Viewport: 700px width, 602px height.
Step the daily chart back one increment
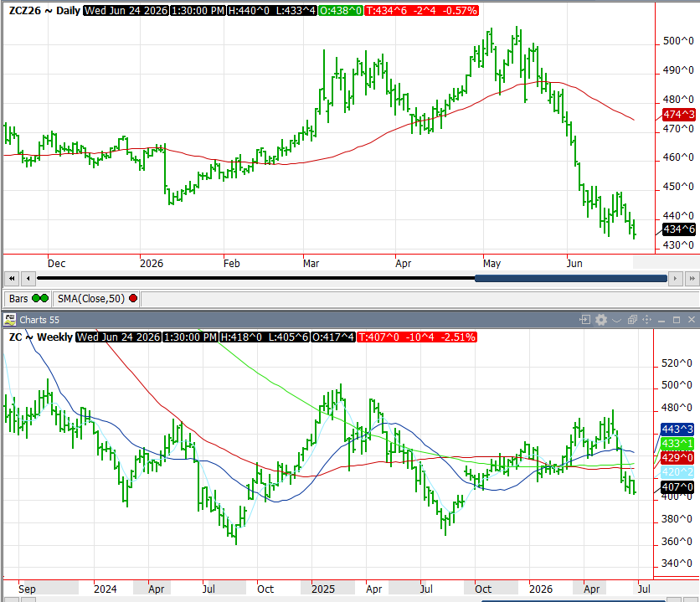28,279
